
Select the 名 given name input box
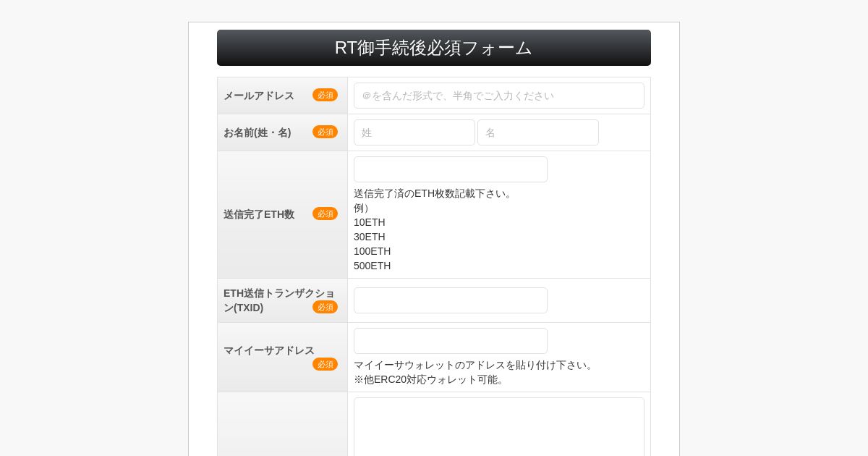(x=538, y=132)
